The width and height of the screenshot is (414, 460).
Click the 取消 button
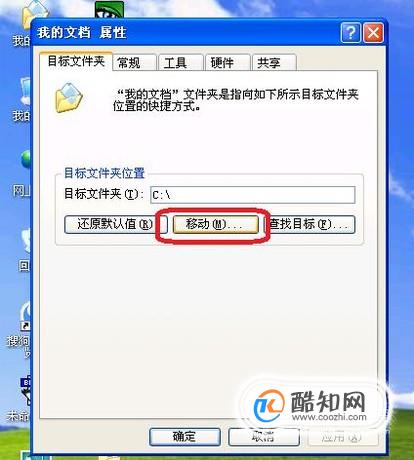tap(264, 437)
